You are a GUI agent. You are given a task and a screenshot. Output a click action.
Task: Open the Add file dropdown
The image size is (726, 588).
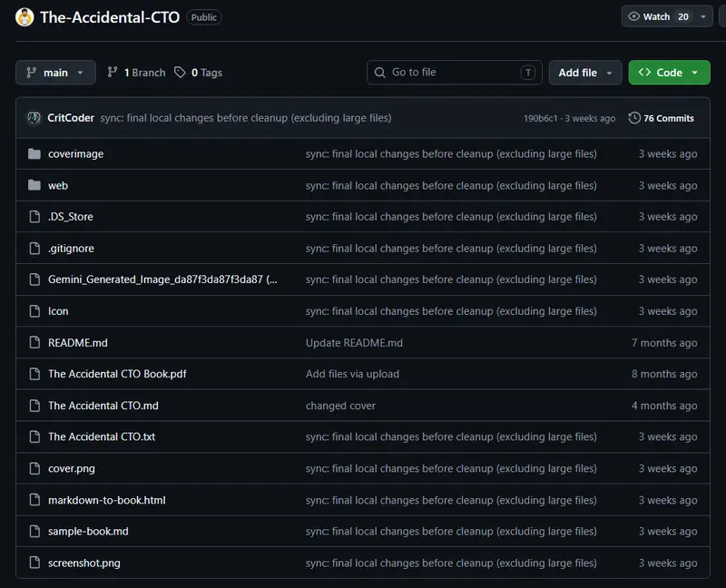point(585,73)
